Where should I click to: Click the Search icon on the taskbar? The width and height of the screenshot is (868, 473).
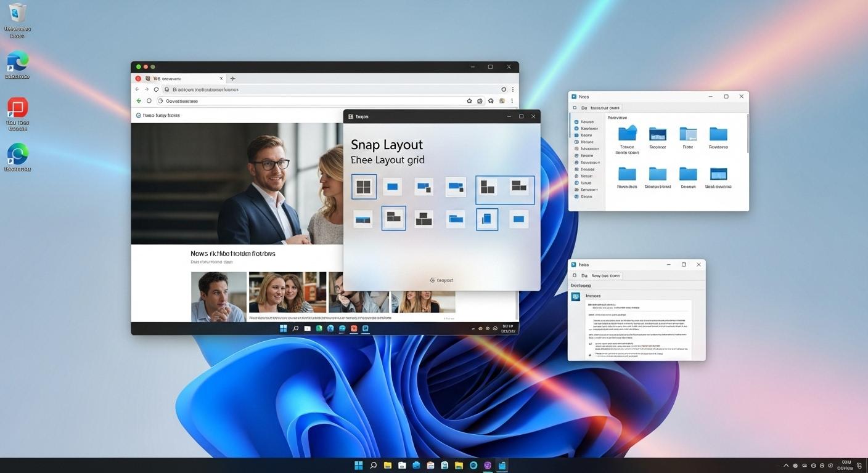click(x=373, y=465)
